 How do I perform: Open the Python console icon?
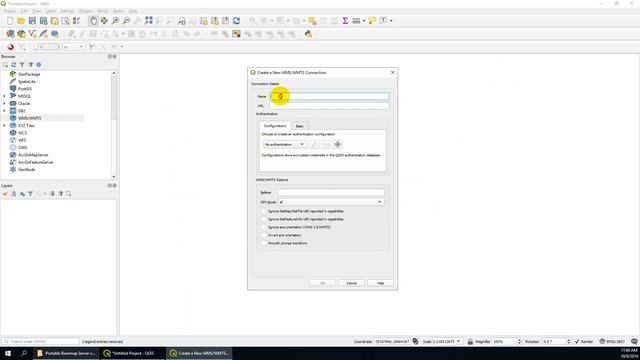308,34
